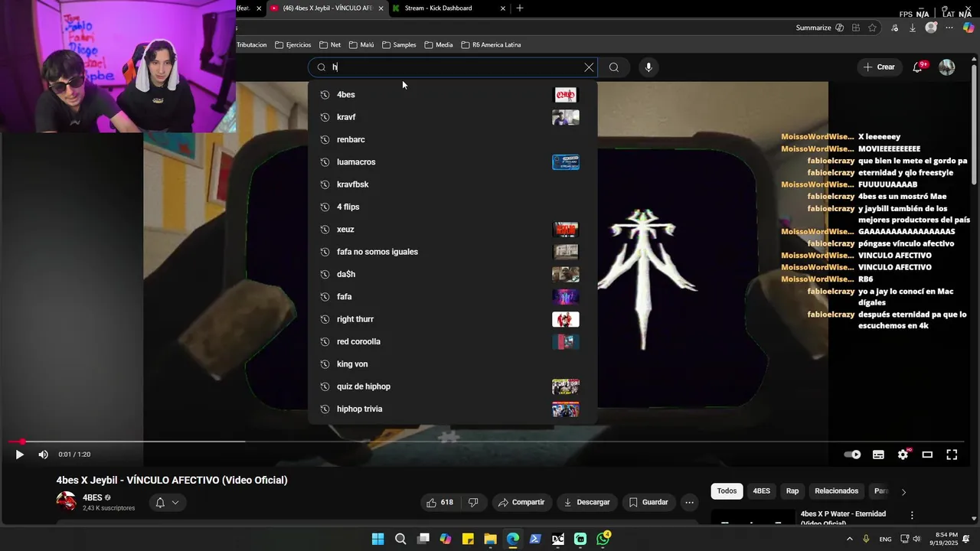This screenshot has height=551, width=980.
Task: Click the Descargar button
Action: tap(587, 503)
